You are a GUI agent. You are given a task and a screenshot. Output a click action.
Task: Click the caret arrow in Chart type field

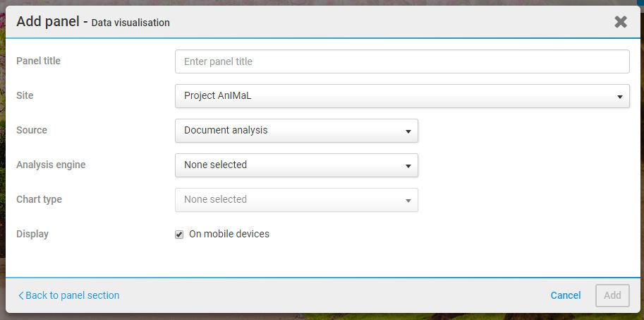tap(408, 201)
